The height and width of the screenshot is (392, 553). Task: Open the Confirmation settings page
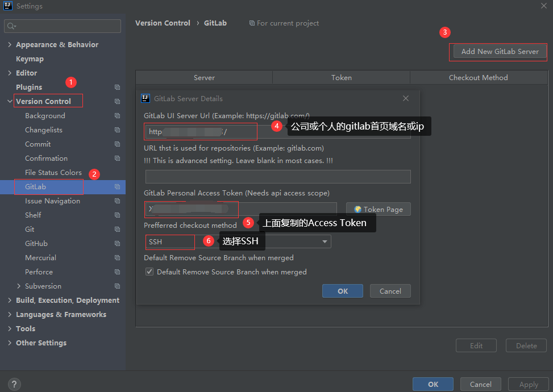click(x=46, y=159)
